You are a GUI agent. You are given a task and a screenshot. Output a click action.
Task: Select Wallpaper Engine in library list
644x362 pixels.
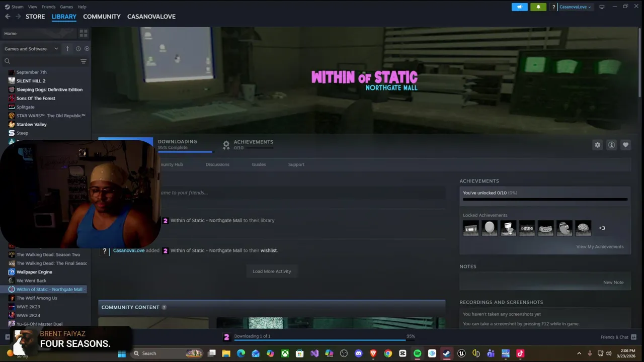coord(34,272)
